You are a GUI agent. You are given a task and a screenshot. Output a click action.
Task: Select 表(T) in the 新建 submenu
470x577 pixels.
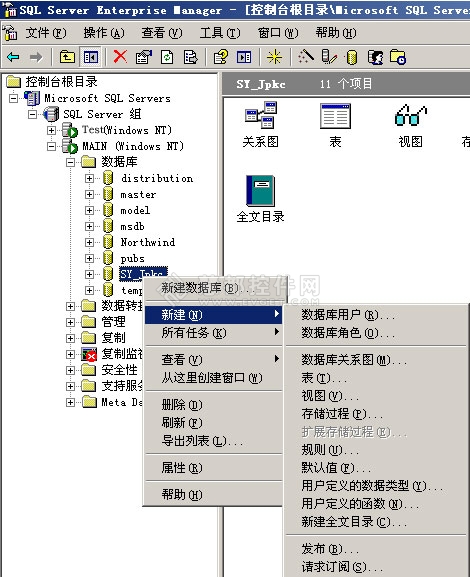click(x=376, y=378)
